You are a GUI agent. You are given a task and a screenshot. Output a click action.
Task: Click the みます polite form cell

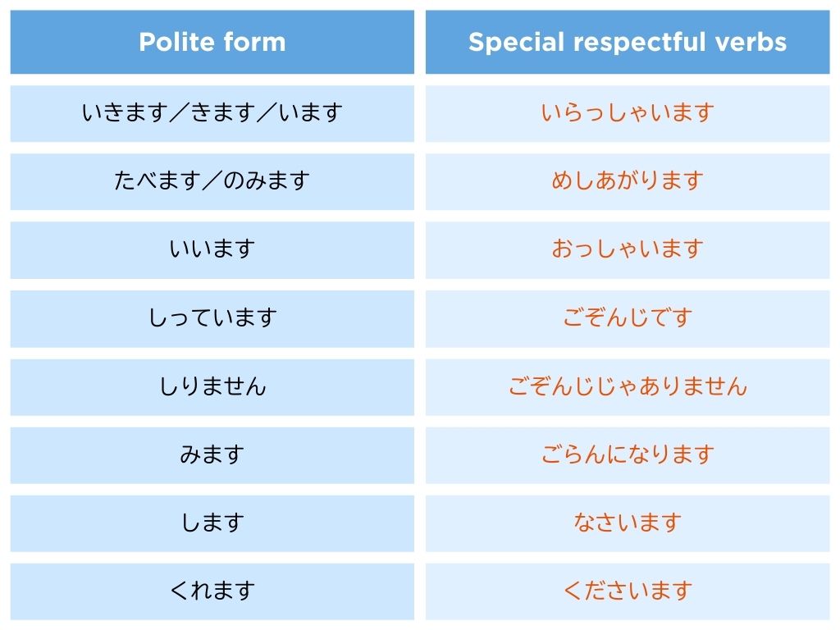212,454
